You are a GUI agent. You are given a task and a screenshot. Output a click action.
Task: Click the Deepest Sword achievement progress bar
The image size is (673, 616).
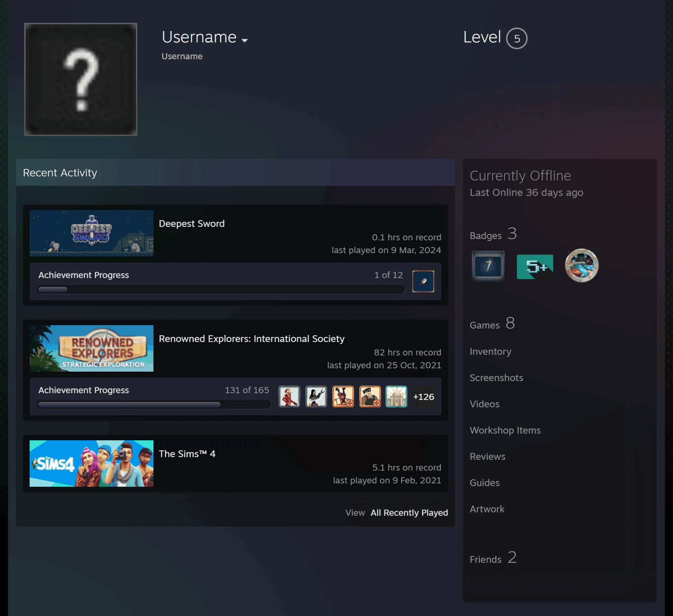(221, 290)
